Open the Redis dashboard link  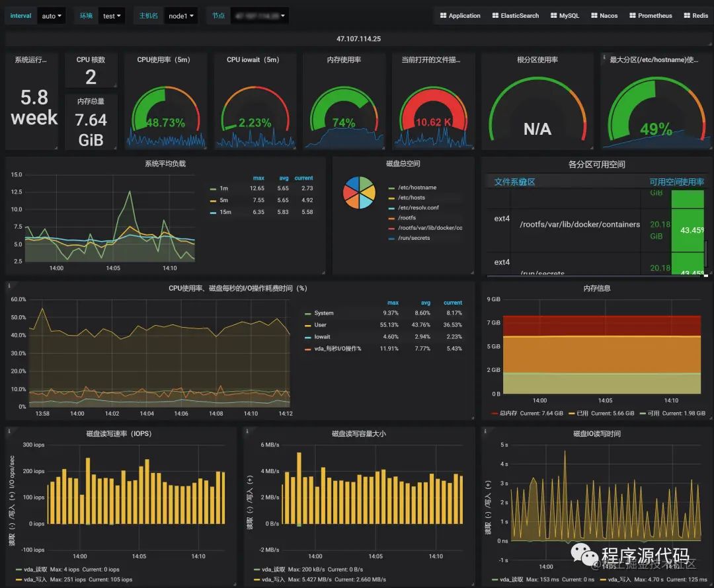click(695, 15)
